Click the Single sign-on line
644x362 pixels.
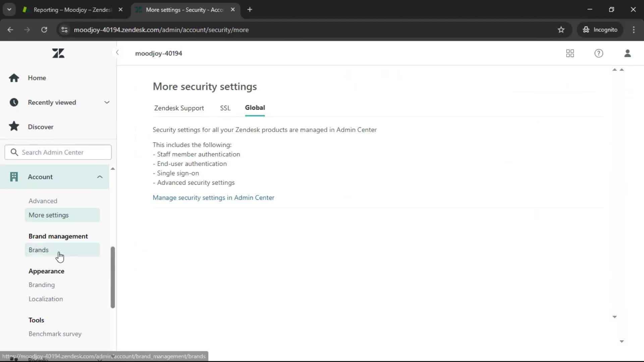tap(176, 173)
